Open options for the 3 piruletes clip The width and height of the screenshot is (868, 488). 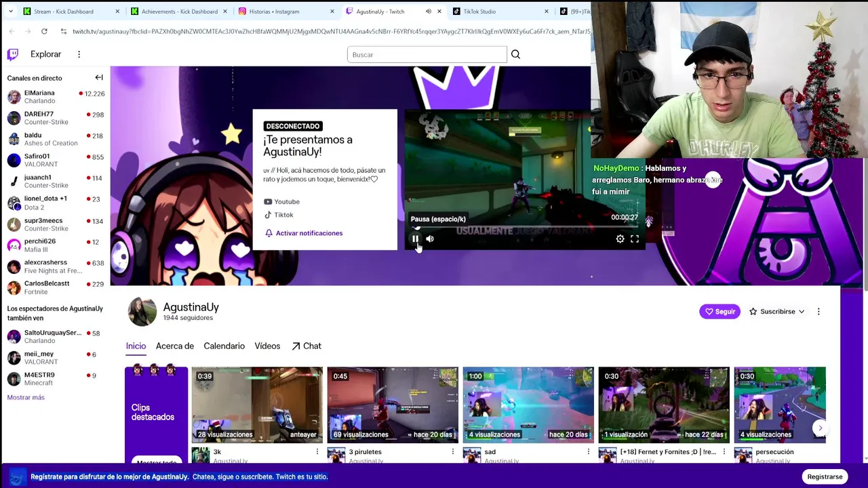(452, 451)
